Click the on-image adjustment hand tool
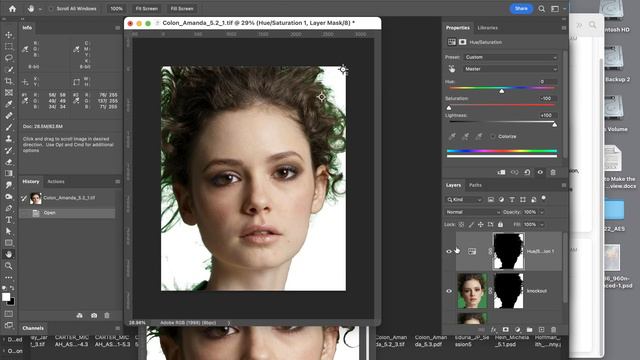 [451, 69]
